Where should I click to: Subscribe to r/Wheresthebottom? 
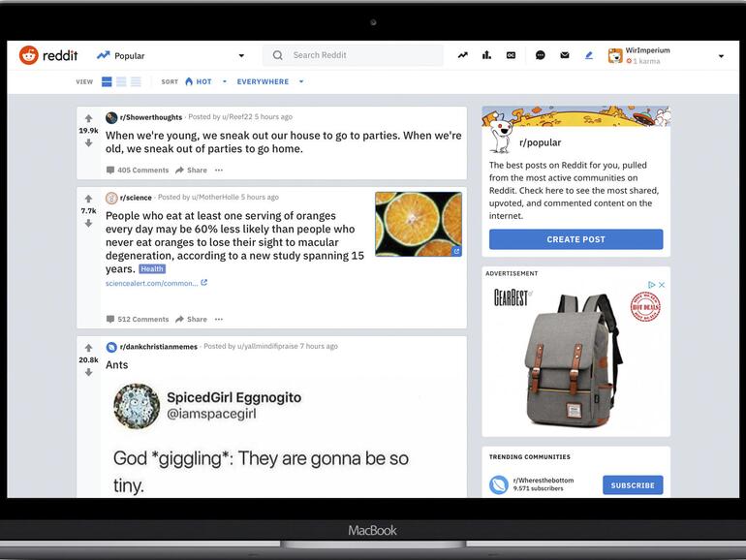(x=633, y=485)
